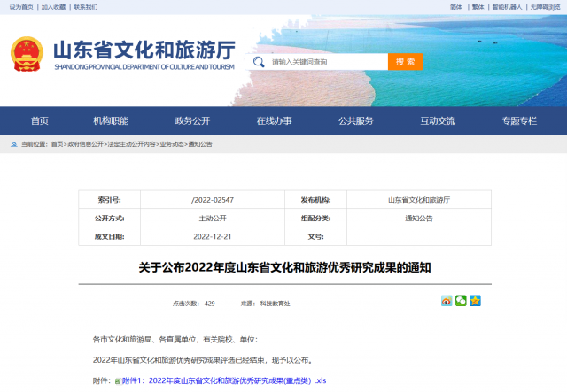Click the location pin icon in breadcrumb
Image resolution: width=567 pixels, height=392 pixels.
(13, 143)
